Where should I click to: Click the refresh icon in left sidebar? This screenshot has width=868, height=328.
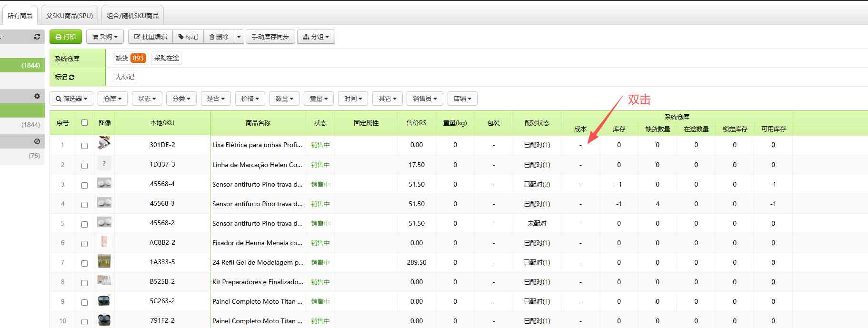click(x=37, y=37)
